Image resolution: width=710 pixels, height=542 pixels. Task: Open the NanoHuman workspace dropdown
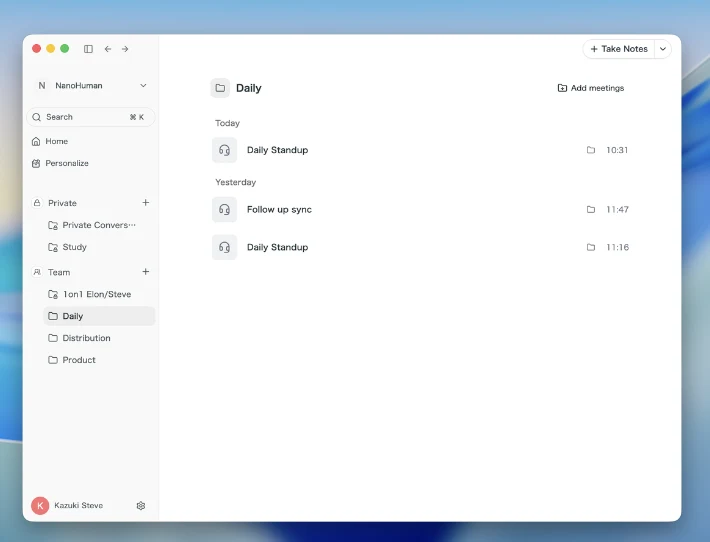click(91, 86)
